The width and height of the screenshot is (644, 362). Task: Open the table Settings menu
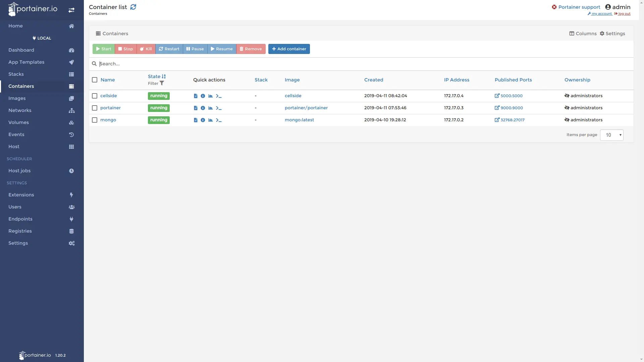612,34
